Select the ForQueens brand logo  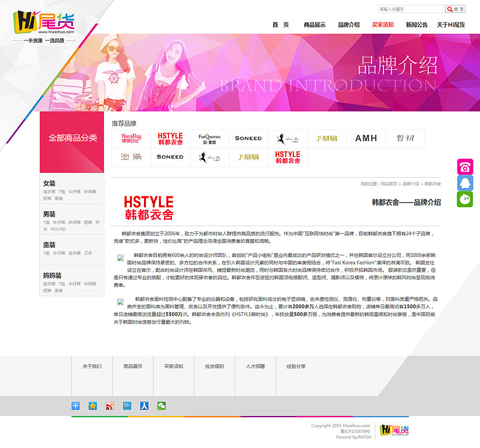(x=209, y=139)
